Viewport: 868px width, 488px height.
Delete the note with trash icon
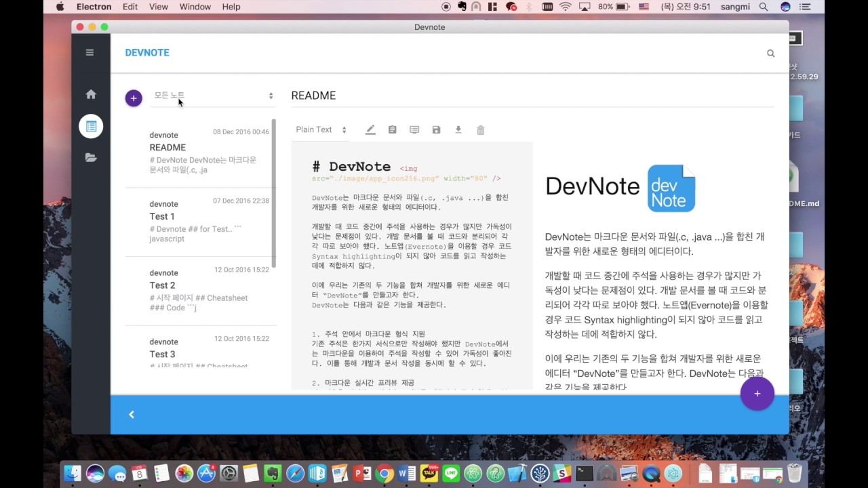click(481, 129)
